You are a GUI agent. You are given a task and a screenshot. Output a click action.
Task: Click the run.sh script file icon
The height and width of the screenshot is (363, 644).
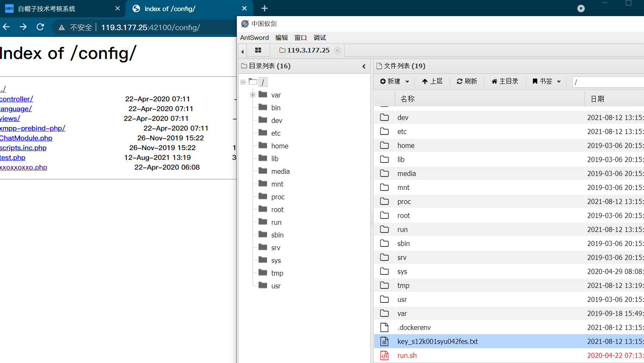(x=384, y=355)
